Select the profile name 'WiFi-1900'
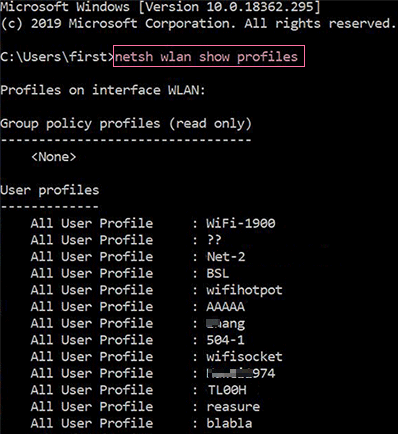The height and width of the screenshot is (434, 398). pos(241,223)
